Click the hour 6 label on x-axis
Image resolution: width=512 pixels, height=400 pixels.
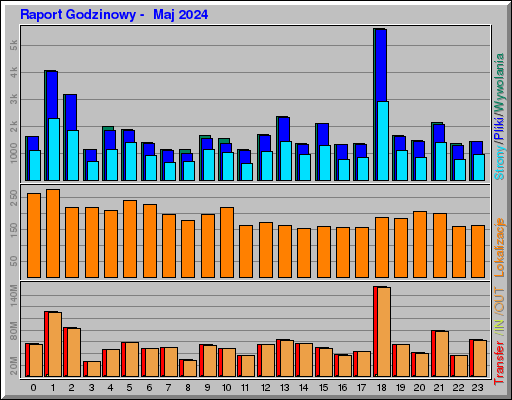tap(149, 388)
